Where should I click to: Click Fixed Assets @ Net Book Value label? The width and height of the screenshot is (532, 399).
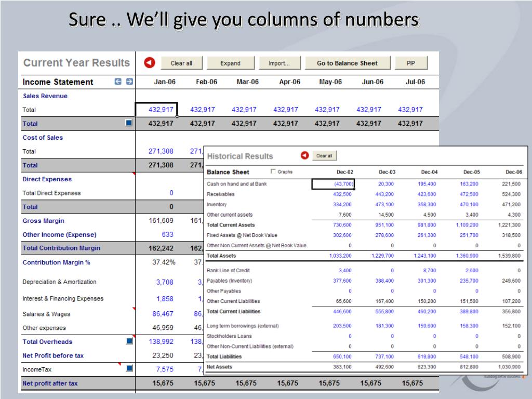[x=242, y=235]
